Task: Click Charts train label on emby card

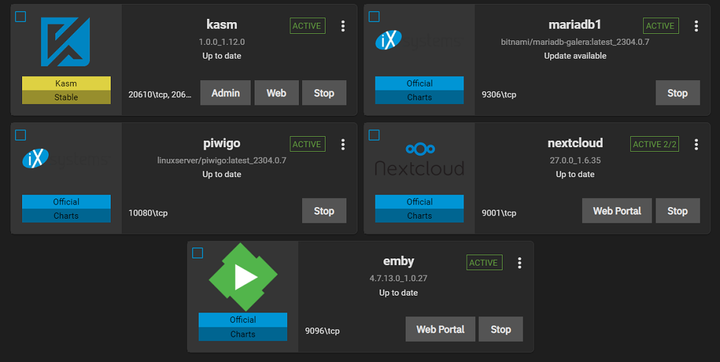Action: 243,334
